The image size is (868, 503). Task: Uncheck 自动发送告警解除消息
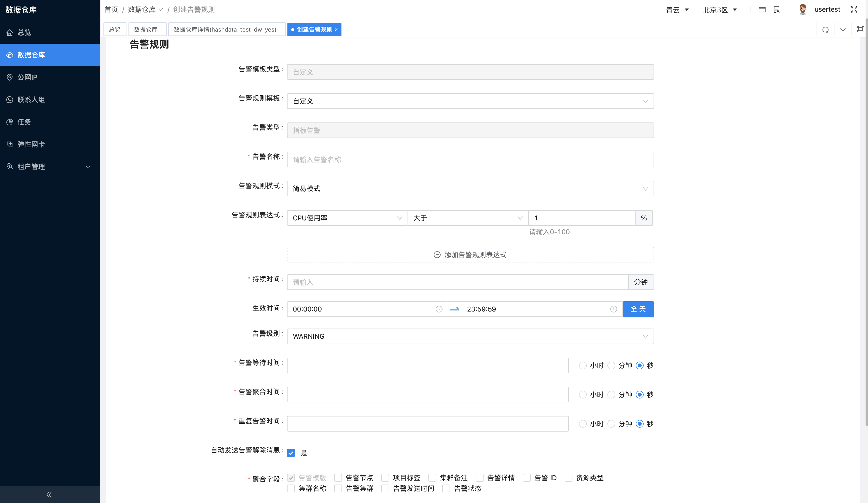click(x=291, y=453)
